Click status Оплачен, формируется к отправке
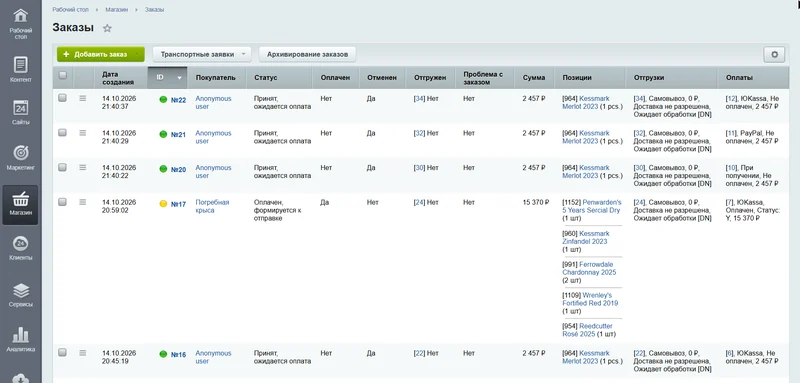Screen dimensions: 800x383 click(278, 210)
